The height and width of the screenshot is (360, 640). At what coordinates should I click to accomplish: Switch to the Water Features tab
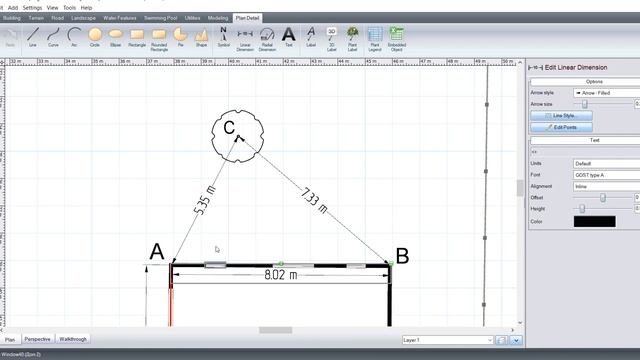120,18
